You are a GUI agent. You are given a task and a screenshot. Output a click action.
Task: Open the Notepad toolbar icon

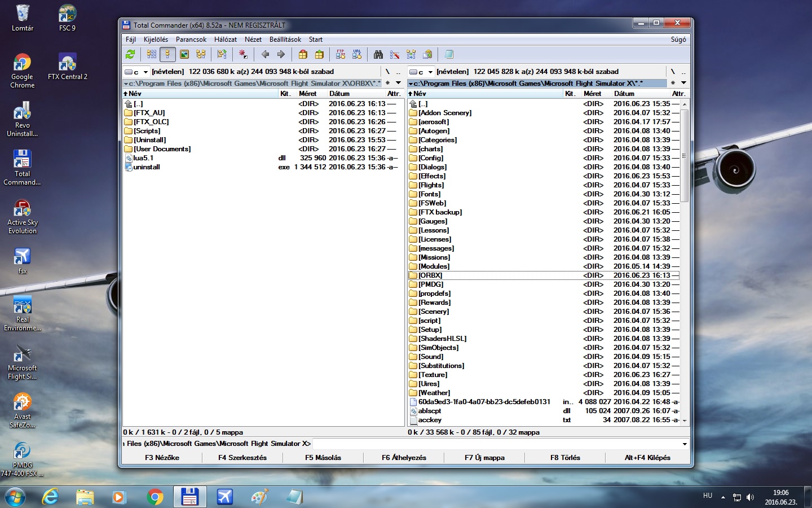pyautogui.click(x=449, y=54)
